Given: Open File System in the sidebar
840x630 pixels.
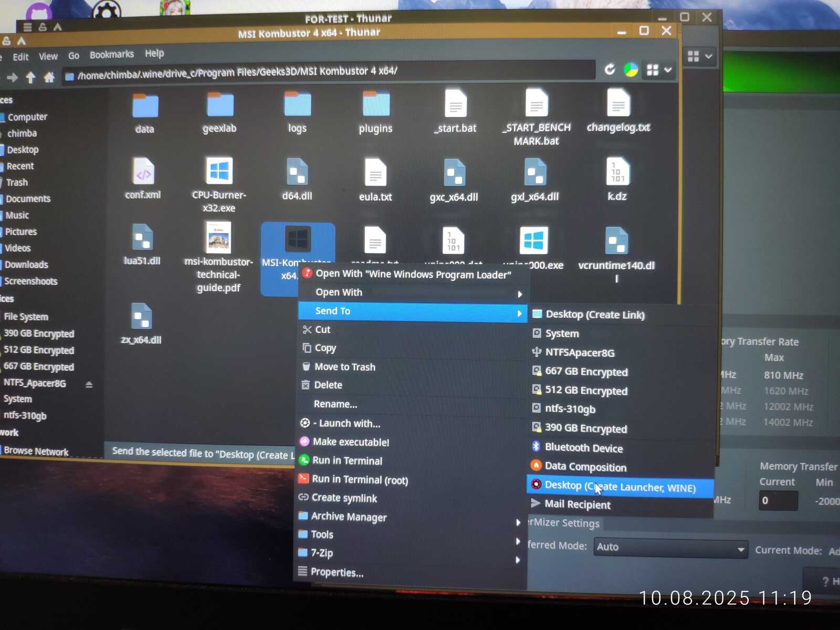Looking at the screenshot, I should click(26, 317).
